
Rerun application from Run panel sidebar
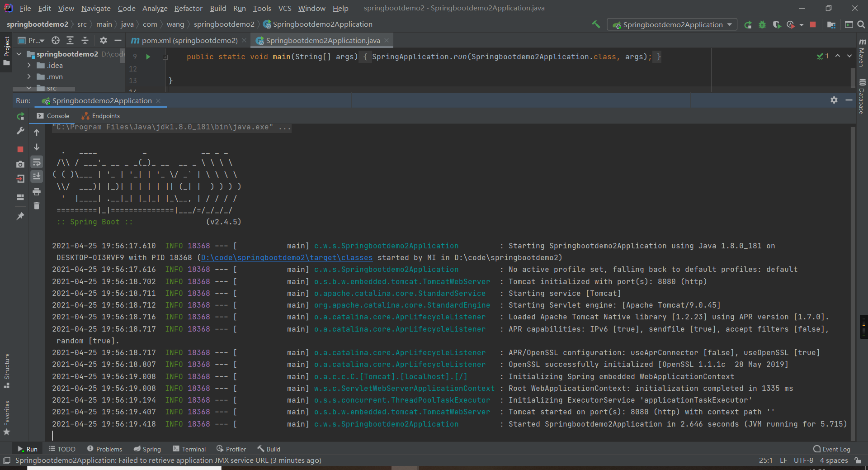[20, 116]
